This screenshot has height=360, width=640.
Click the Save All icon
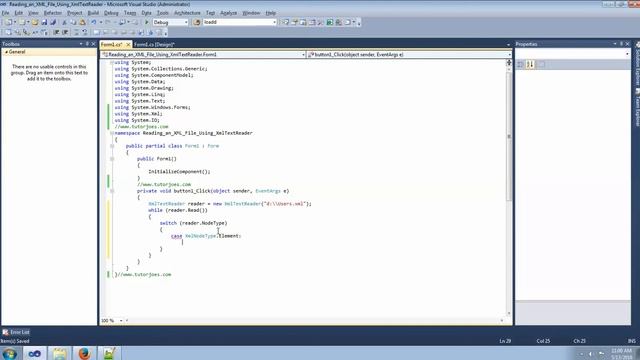(x=53, y=22)
